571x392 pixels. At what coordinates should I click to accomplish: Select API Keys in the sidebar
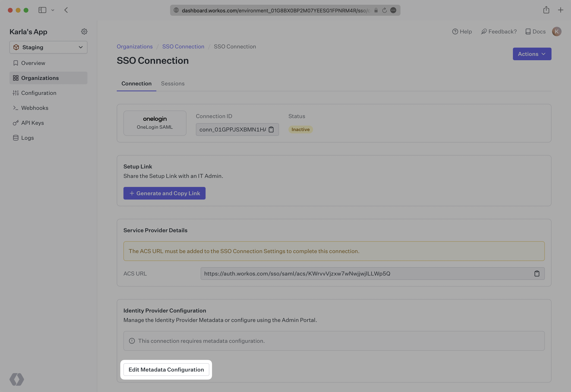point(32,123)
